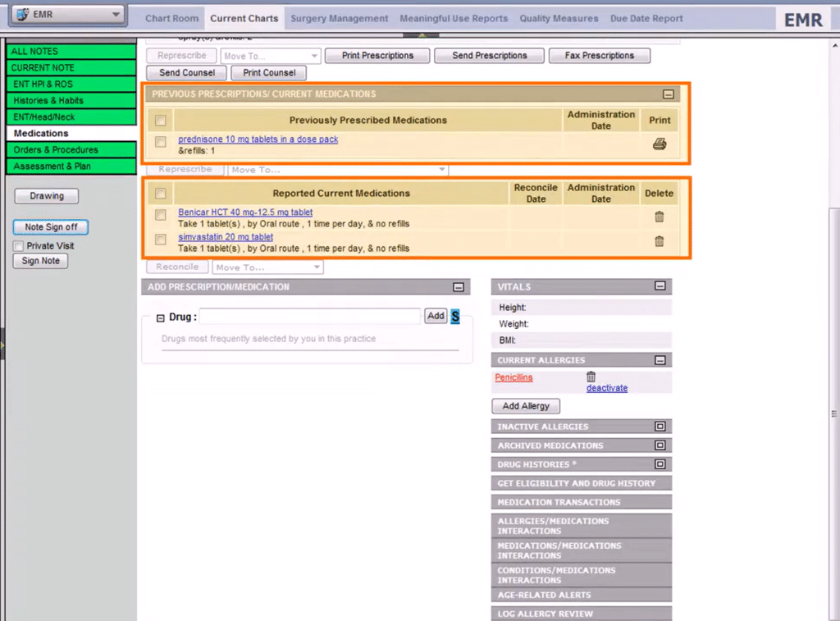Open Get Eligibility and Drug History
840x621 pixels.
pyautogui.click(x=582, y=483)
